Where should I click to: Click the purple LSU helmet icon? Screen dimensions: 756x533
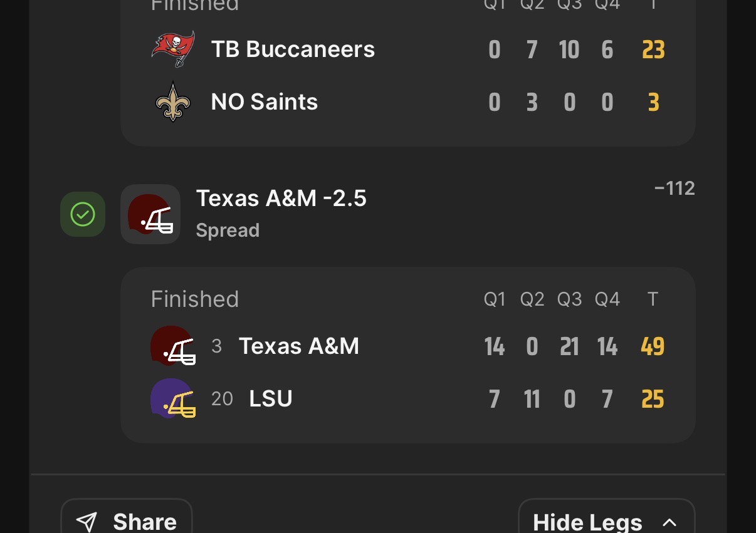172,399
